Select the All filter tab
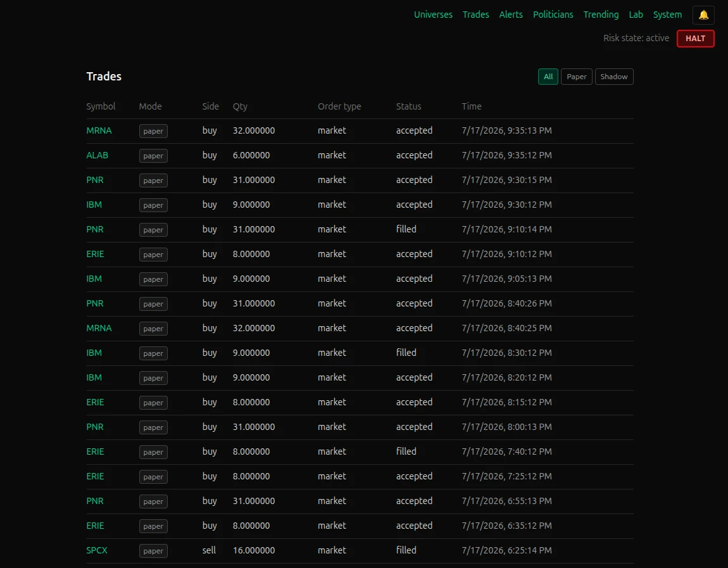The image size is (728, 568). 548,77
